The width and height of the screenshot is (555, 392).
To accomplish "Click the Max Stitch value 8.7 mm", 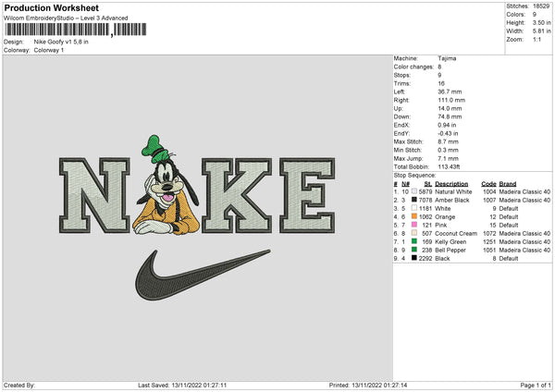I will tap(448, 141).
